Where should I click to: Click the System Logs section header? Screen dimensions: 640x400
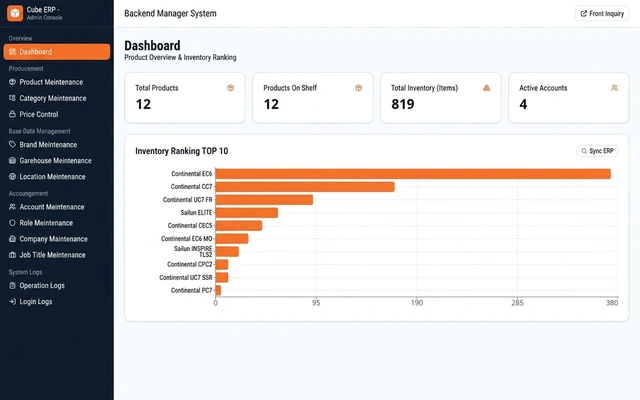click(25, 272)
